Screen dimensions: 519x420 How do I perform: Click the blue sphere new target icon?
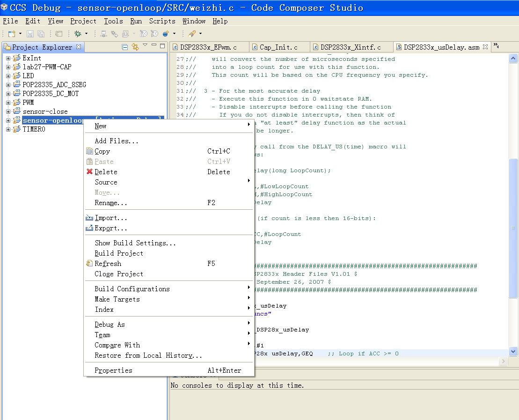pyautogui.click(x=166, y=34)
